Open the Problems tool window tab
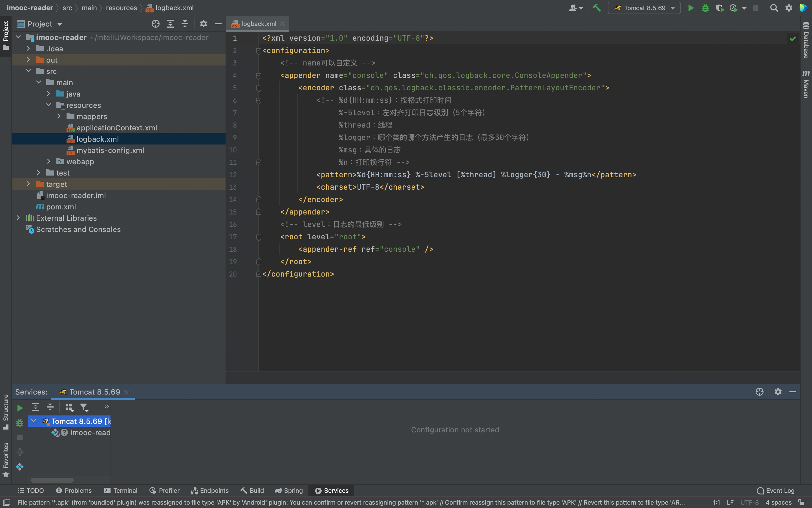Screen dimensions: 812x508 (x=74, y=491)
